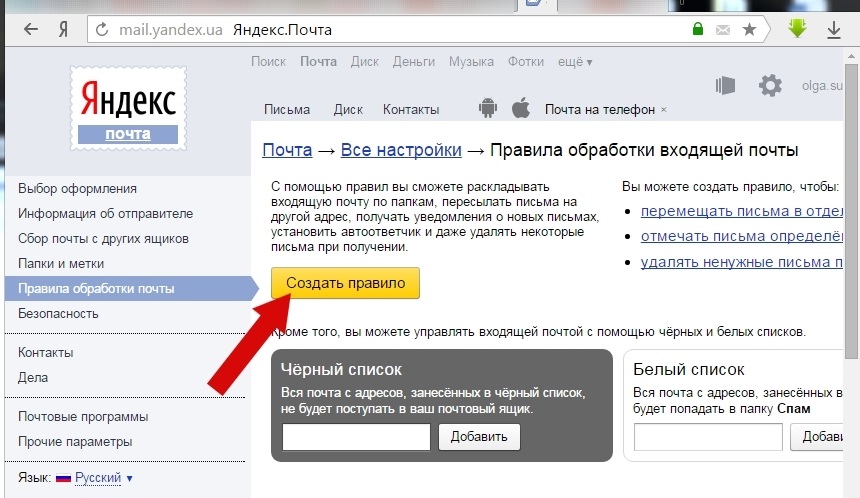Click the "отмечать письма" rule link

(x=742, y=236)
